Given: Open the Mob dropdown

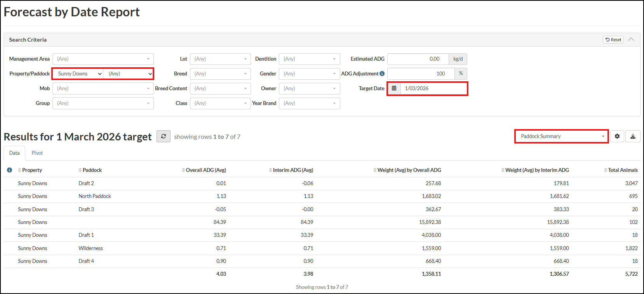Looking at the screenshot, I should [103, 89].
